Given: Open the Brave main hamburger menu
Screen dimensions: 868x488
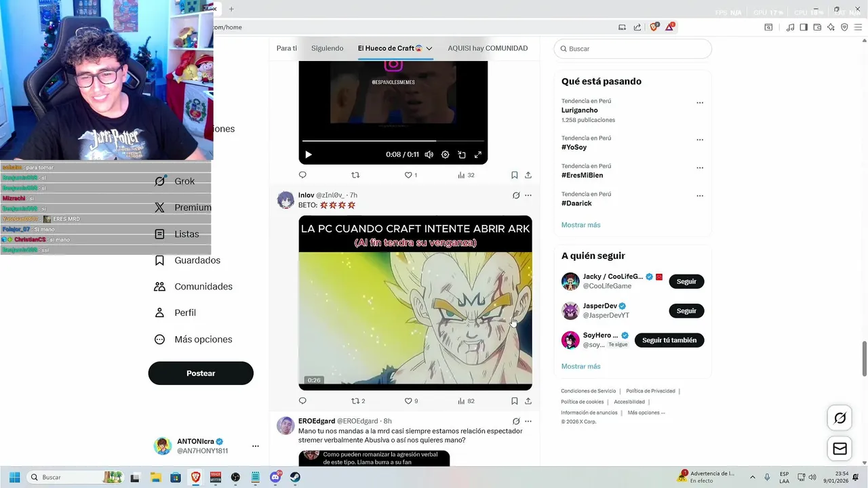Looking at the screenshot, I should click(858, 27).
